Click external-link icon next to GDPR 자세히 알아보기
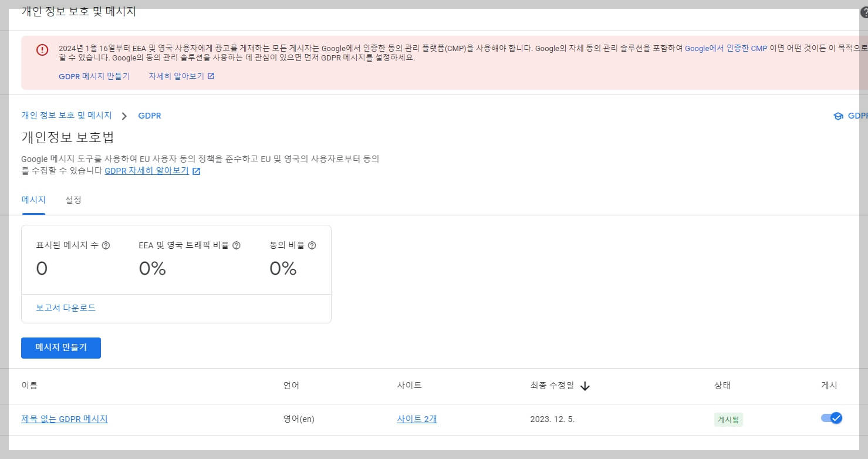Viewport: 868px width, 459px height. point(196,171)
